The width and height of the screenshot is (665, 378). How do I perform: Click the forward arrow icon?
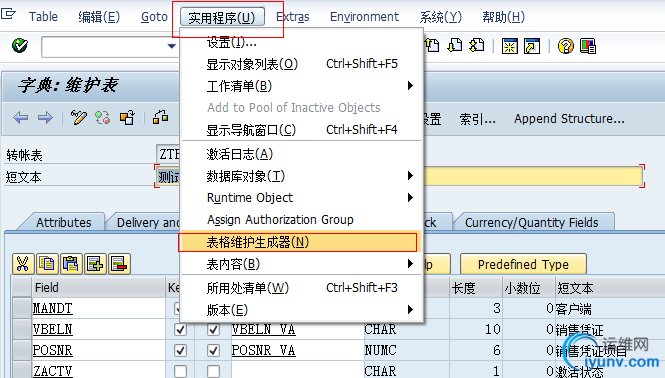pyautogui.click(x=45, y=118)
